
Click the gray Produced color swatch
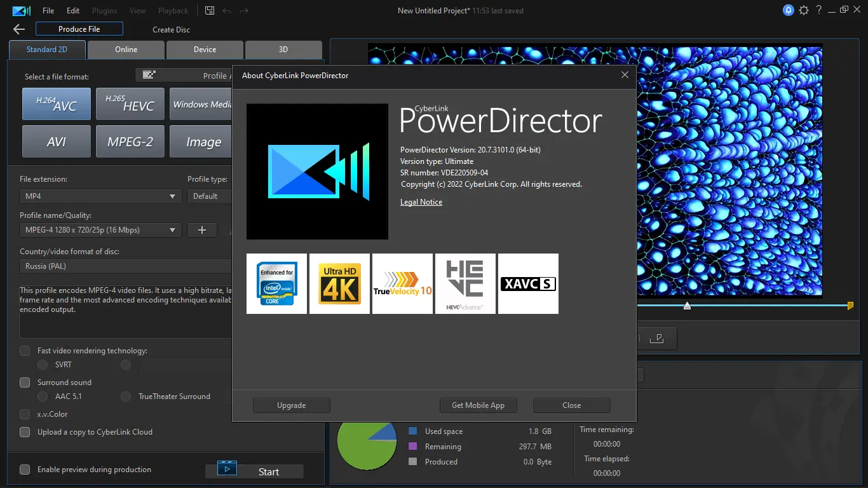[413, 462]
